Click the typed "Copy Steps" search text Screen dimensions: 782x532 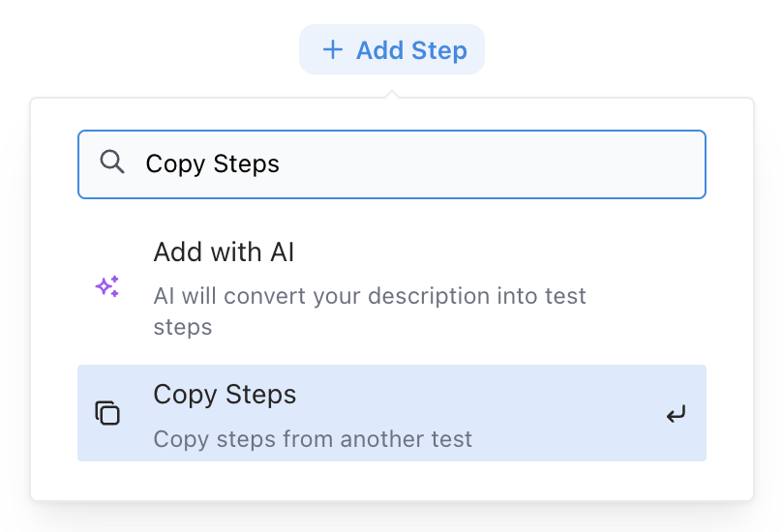click(212, 164)
